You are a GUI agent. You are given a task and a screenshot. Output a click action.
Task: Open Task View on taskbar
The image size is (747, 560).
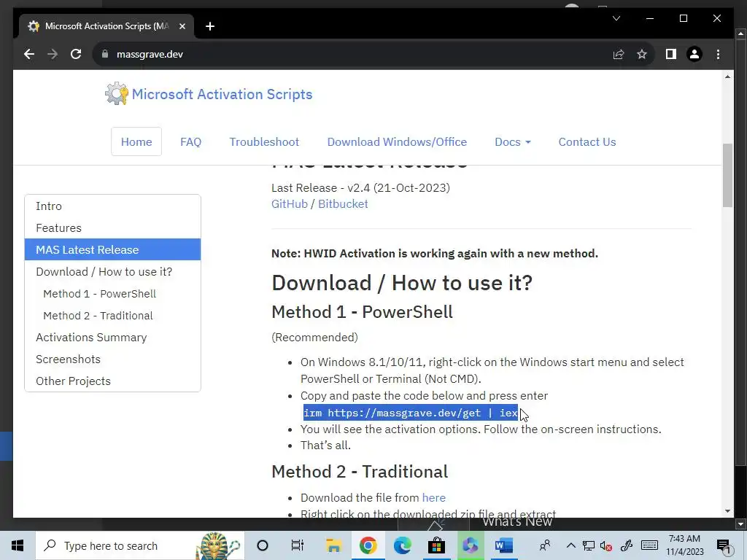pyautogui.click(x=298, y=545)
